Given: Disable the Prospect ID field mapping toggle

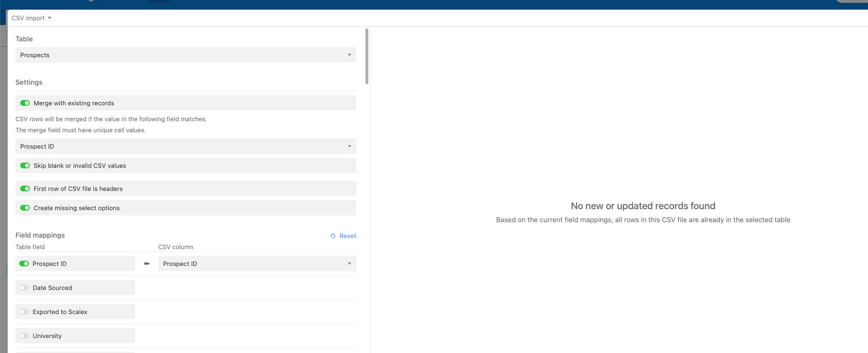Looking at the screenshot, I should tap(24, 264).
